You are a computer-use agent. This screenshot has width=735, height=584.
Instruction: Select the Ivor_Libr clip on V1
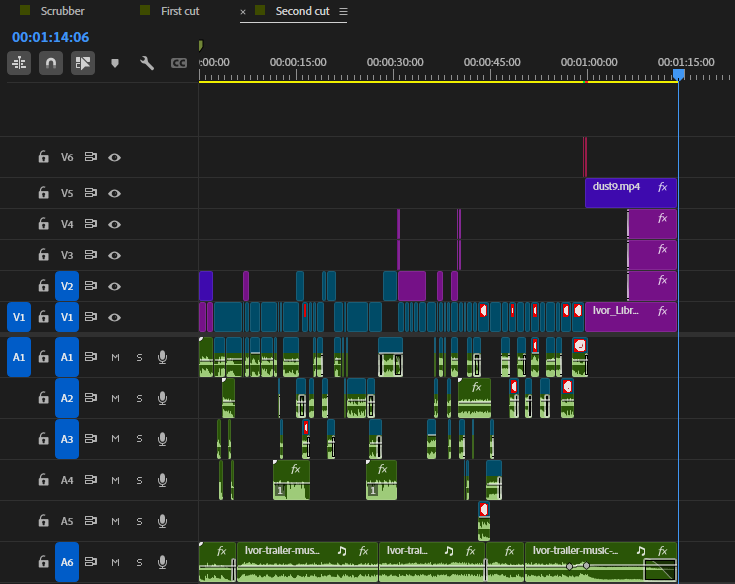(x=630, y=317)
